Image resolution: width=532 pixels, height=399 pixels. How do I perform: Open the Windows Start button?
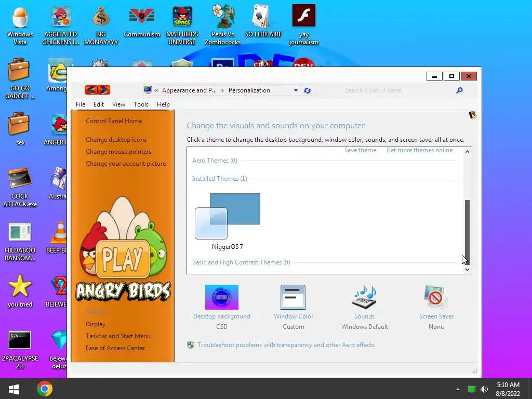tap(14, 389)
